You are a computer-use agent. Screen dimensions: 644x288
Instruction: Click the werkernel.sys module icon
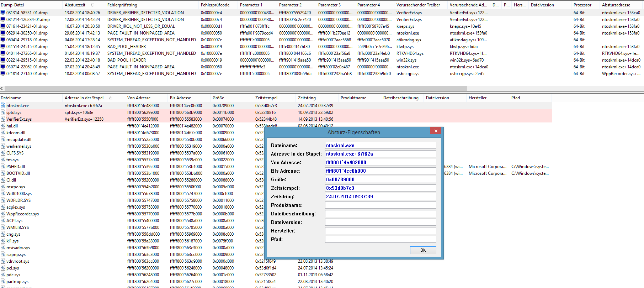click(x=3, y=146)
